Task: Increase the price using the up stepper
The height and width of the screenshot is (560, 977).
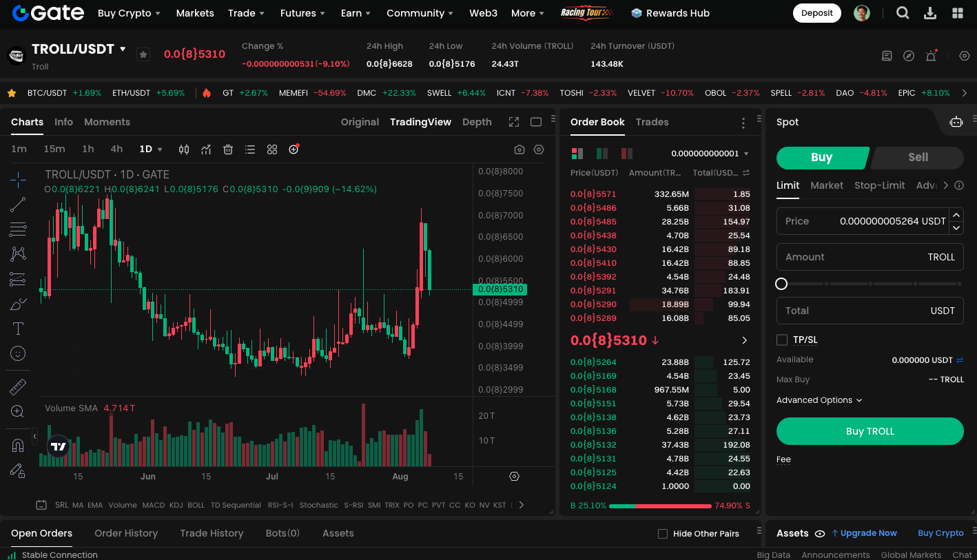Action: [x=956, y=215]
